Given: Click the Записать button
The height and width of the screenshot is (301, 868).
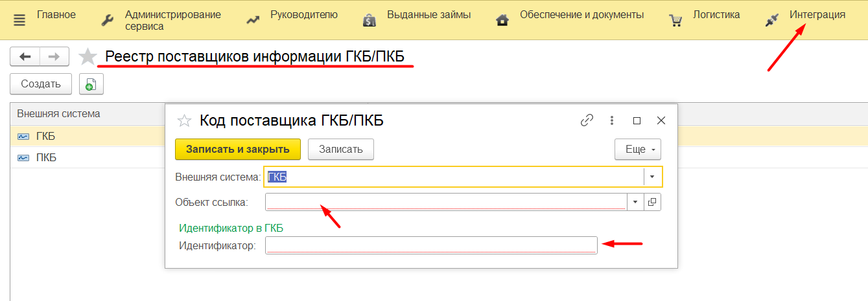Looking at the screenshot, I should 341,149.
